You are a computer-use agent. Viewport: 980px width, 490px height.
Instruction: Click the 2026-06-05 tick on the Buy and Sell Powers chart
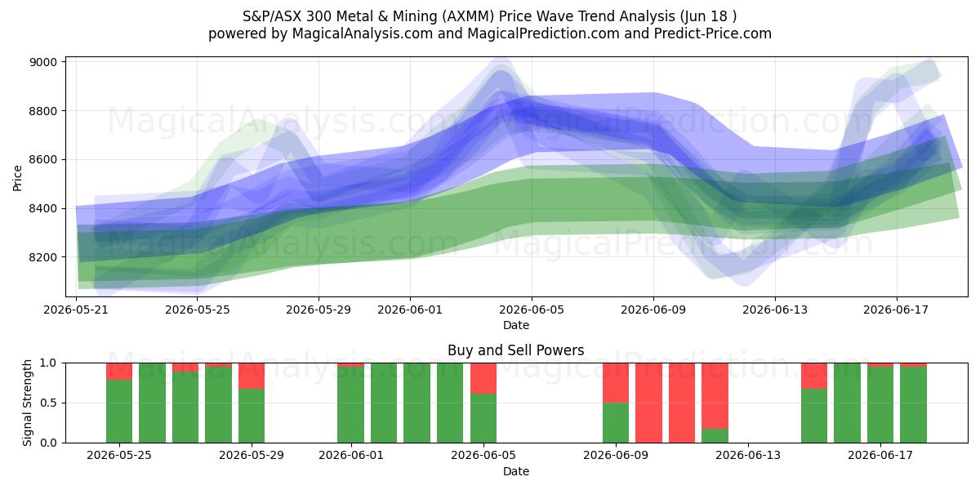(483, 457)
